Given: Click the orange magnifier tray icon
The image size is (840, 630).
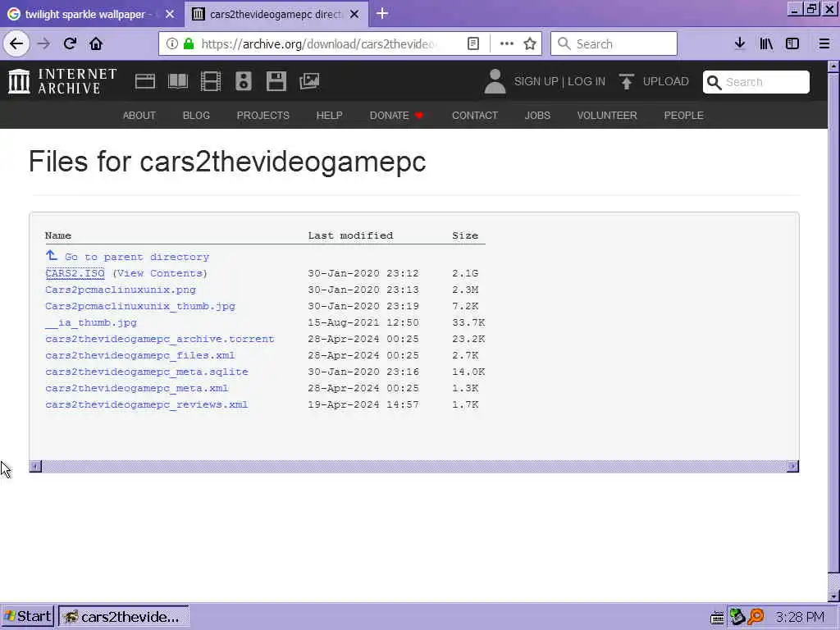Looking at the screenshot, I should click(x=756, y=617).
